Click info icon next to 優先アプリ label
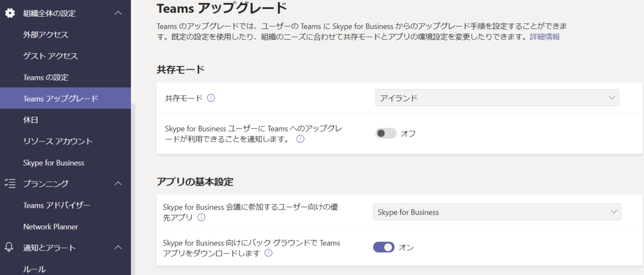 (201, 217)
